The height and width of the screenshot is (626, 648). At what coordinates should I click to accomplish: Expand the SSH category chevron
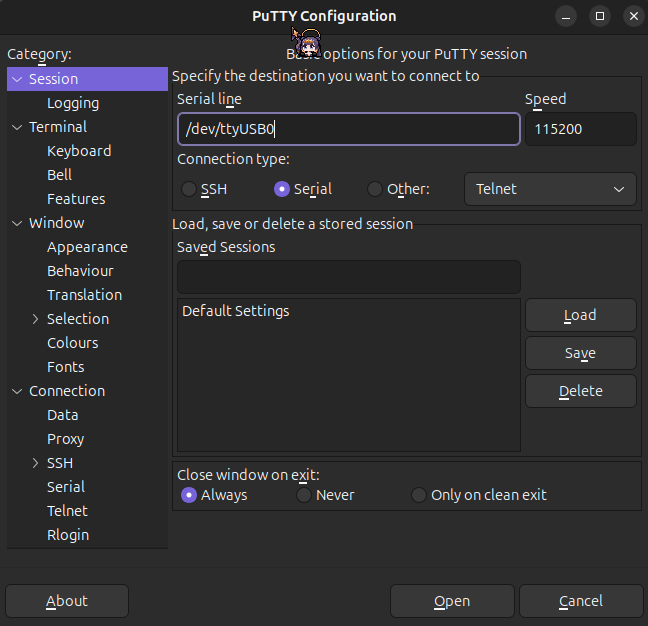click(x=36, y=463)
